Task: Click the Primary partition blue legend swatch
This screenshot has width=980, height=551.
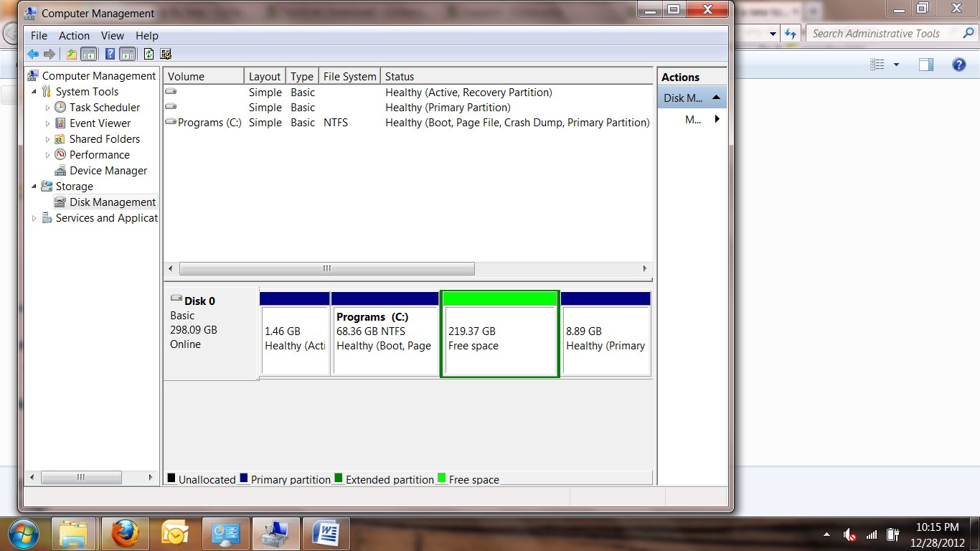Action: click(x=244, y=478)
